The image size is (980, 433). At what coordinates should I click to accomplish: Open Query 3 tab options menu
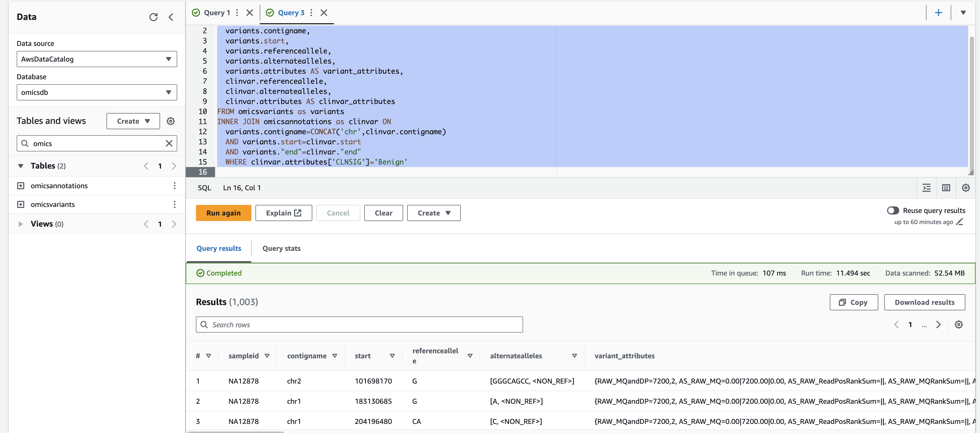pyautogui.click(x=311, y=13)
